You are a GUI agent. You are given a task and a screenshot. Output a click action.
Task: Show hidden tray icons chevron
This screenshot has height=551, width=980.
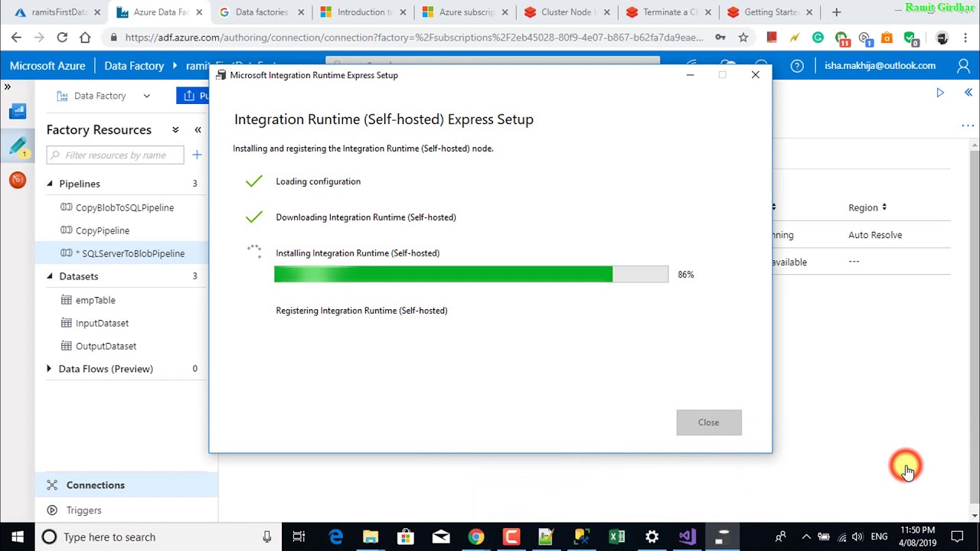pyautogui.click(x=805, y=537)
